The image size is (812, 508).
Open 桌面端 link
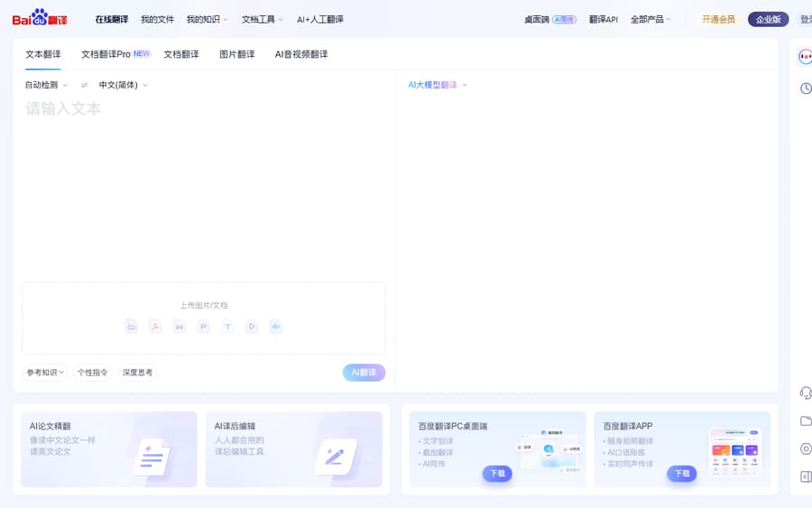coord(550,19)
